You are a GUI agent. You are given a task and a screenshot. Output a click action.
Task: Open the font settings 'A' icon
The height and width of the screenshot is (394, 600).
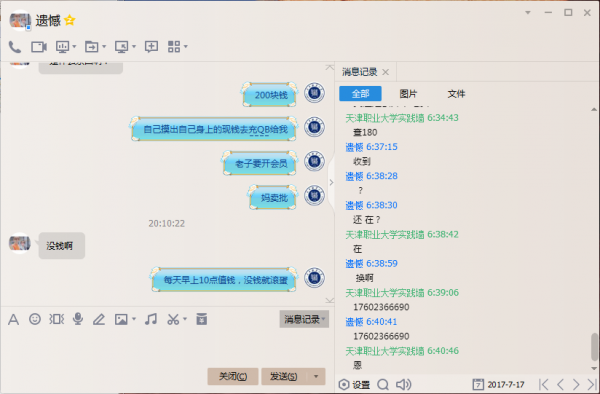point(13,319)
